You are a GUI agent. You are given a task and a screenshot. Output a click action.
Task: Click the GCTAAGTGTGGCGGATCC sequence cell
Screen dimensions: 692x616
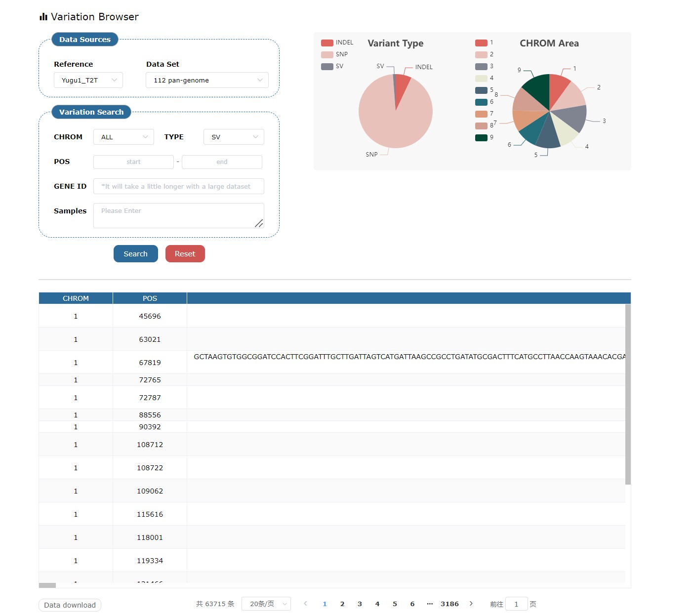[x=406, y=362]
